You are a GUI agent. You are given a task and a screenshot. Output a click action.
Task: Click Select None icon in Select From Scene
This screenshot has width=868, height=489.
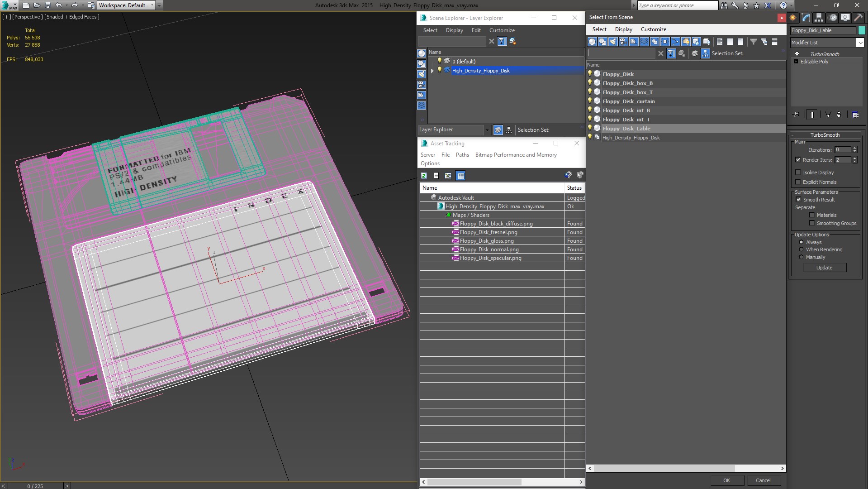(x=730, y=42)
